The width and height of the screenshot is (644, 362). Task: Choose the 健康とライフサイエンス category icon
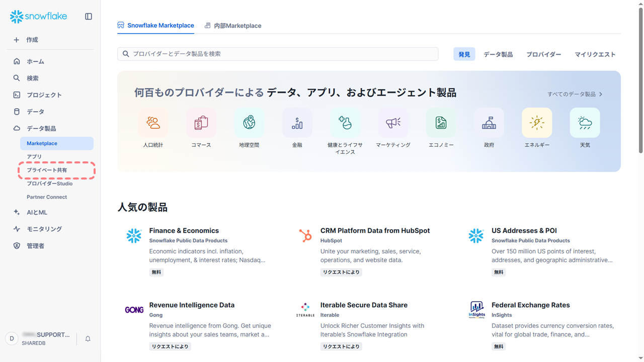tap(345, 123)
